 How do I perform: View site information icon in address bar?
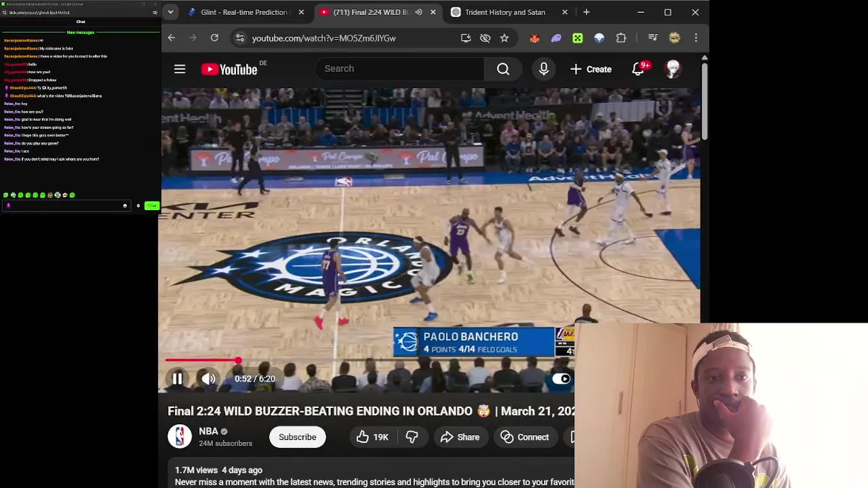coord(239,38)
